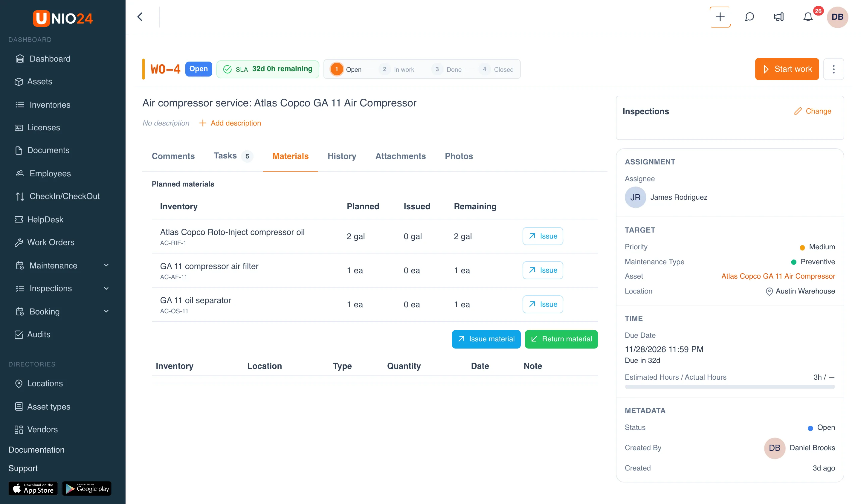The image size is (861, 504).
Task: Click the Estimated/Actual Hours progress bar
Action: pyautogui.click(x=730, y=387)
